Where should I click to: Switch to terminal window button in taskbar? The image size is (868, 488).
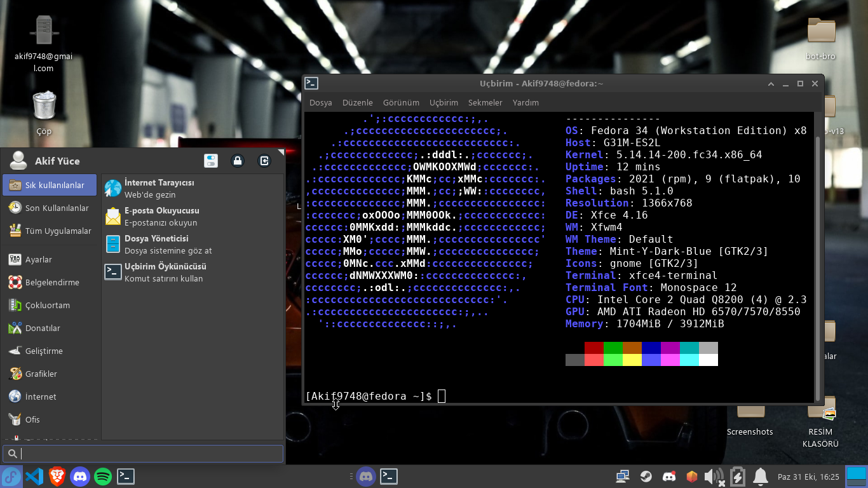click(389, 476)
